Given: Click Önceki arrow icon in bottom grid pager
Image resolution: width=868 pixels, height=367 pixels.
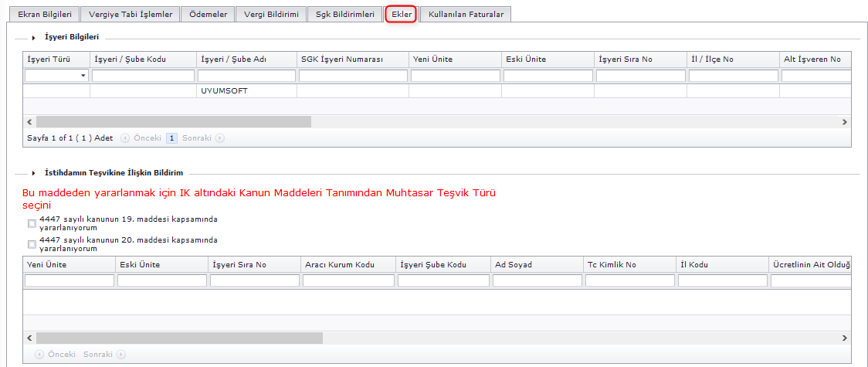Looking at the screenshot, I should tap(39, 354).
